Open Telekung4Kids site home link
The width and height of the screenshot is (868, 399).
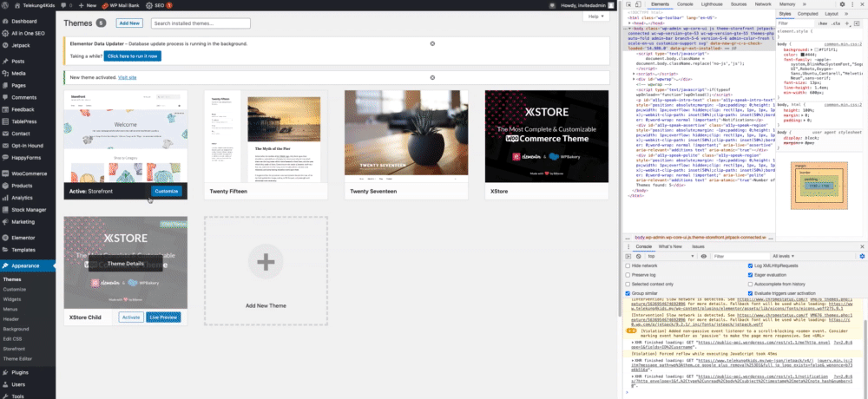tap(34, 5)
